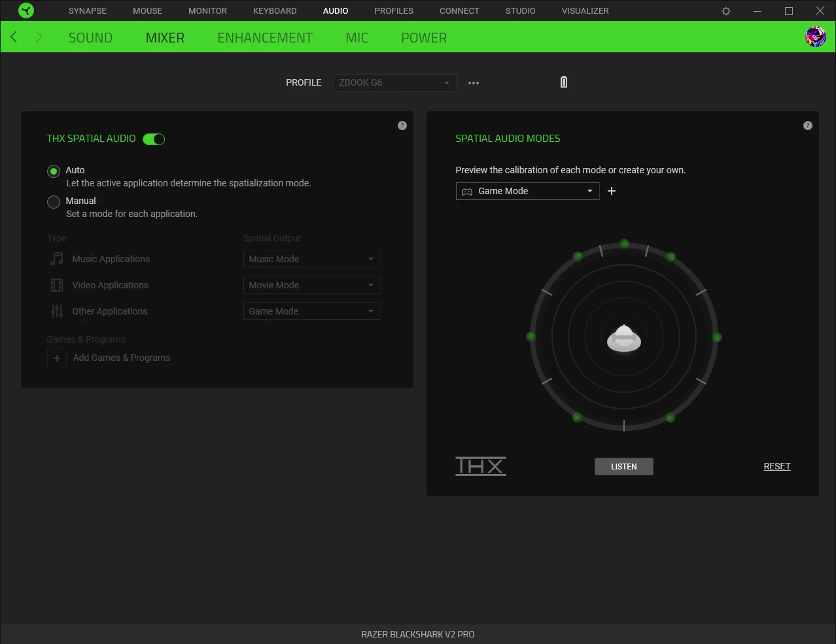Click the Other Applications sliders icon
The width and height of the screenshot is (836, 644).
(57, 311)
